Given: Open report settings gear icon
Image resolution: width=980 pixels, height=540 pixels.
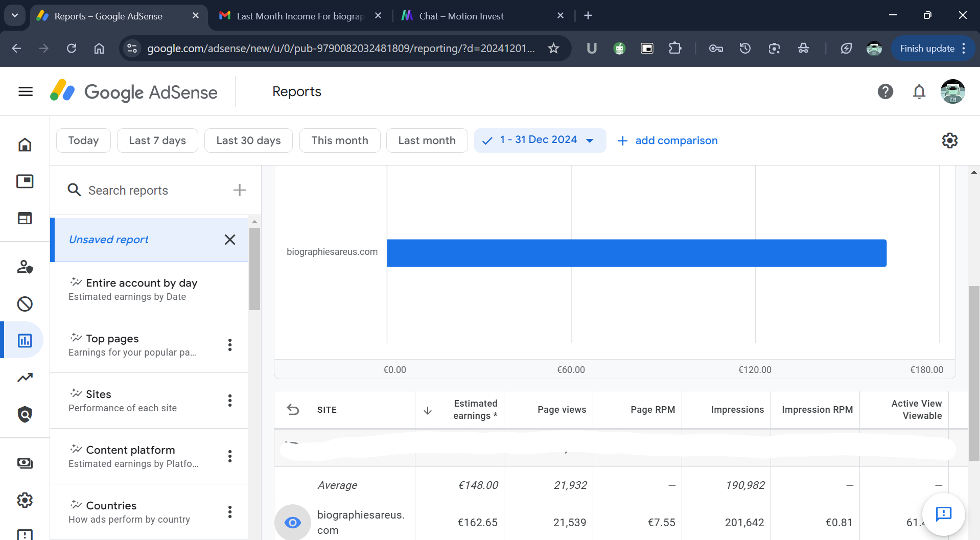Looking at the screenshot, I should tap(949, 140).
